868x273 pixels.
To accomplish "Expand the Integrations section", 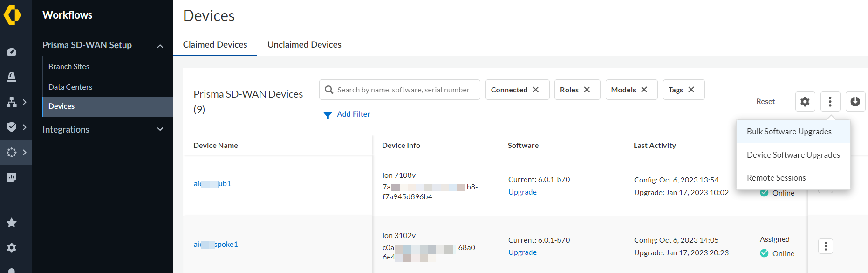I will point(160,129).
